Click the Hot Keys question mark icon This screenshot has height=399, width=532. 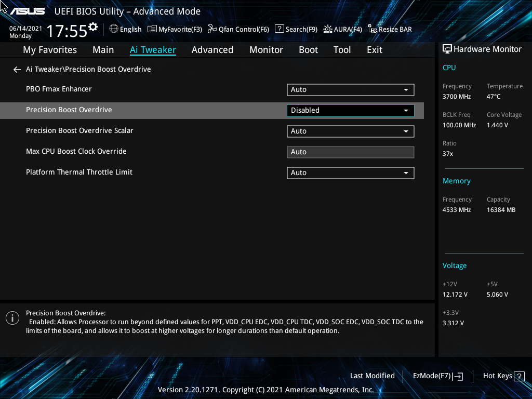click(519, 376)
